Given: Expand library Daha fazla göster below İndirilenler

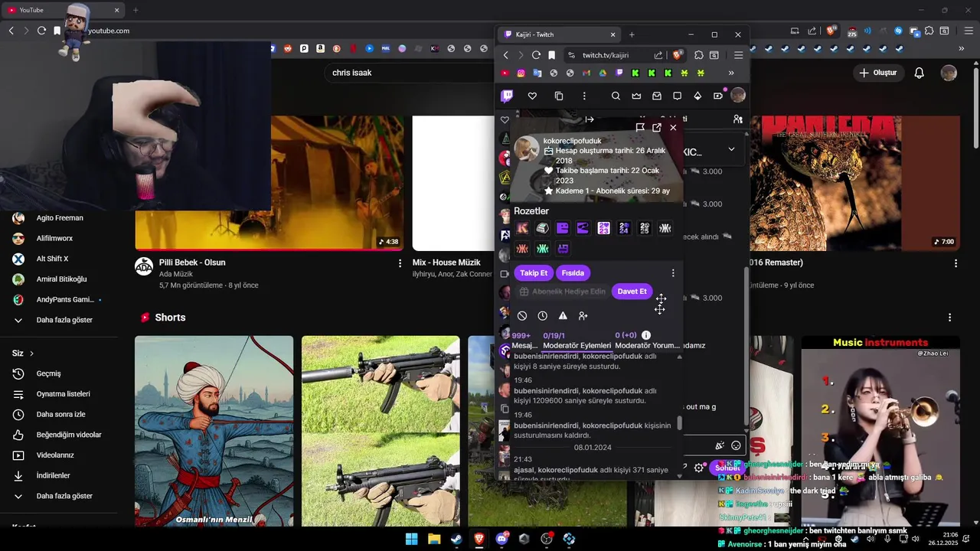Looking at the screenshot, I should (x=64, y=496).
